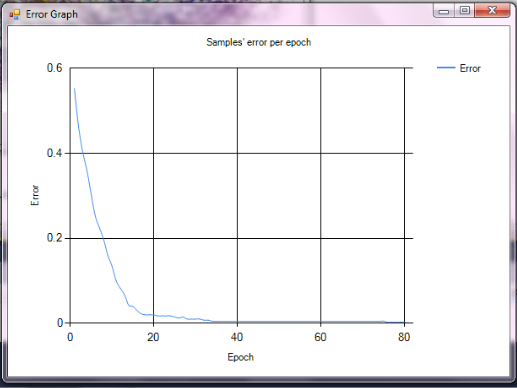The height and width of the screenshot is (388, 517).
Task: Click the Epoch axis label
Action: click(240, 357)
